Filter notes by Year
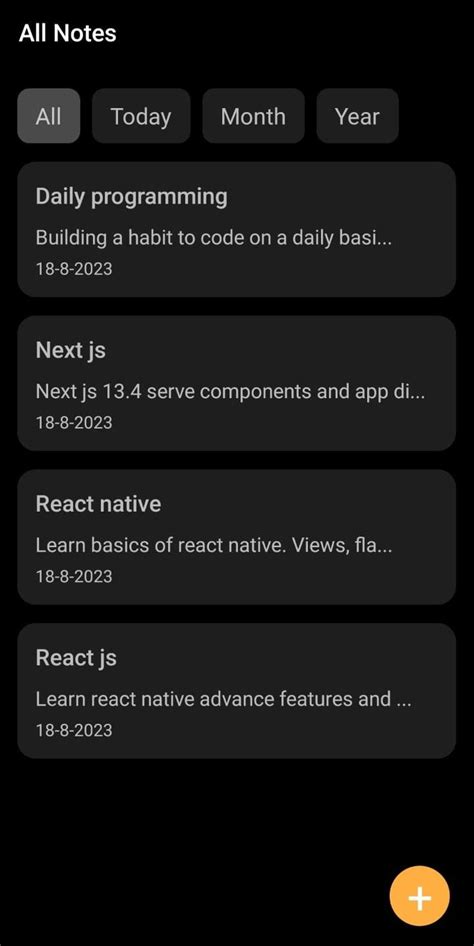The width and height of the screenshot is (474, 946). (358, 116)
